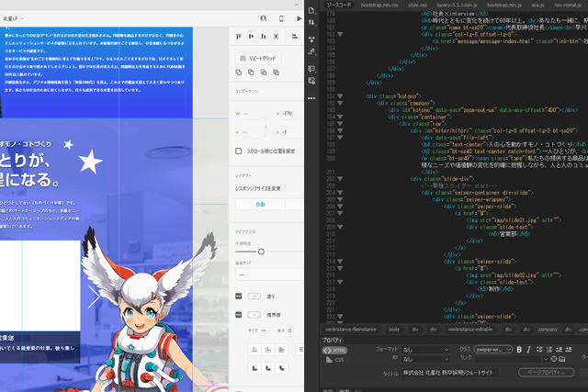Open aos.js related file tab
Image resolution: width=588 pixels, height=392 pixels.
(537, 5)
